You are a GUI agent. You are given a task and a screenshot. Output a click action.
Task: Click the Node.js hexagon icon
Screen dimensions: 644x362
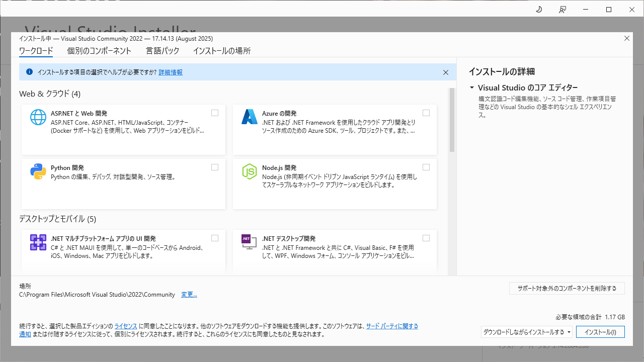pyautogui.click(x=250, y=171)
